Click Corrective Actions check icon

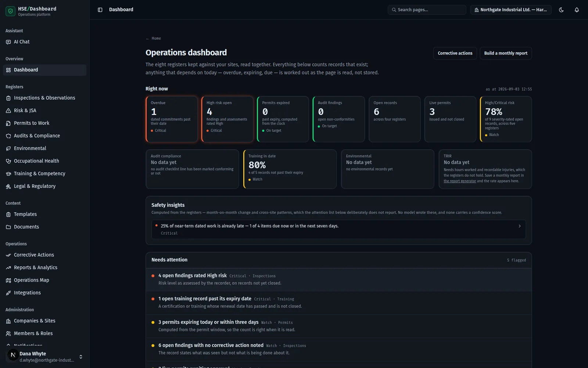[x=8, y=255]
